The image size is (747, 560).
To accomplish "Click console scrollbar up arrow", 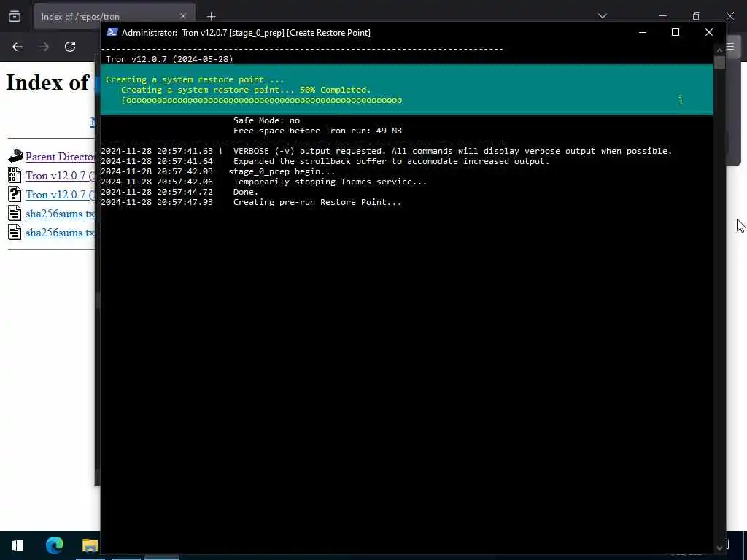I will click(x=719, y=50).
